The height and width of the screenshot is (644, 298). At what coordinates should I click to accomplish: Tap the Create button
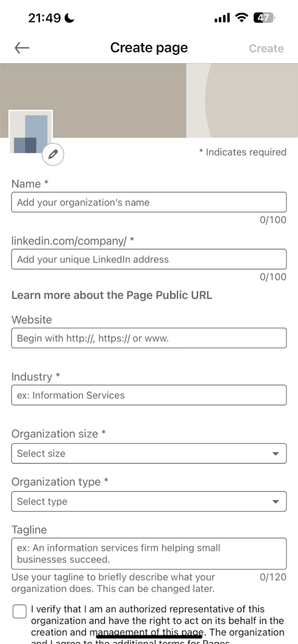point(266,48)
